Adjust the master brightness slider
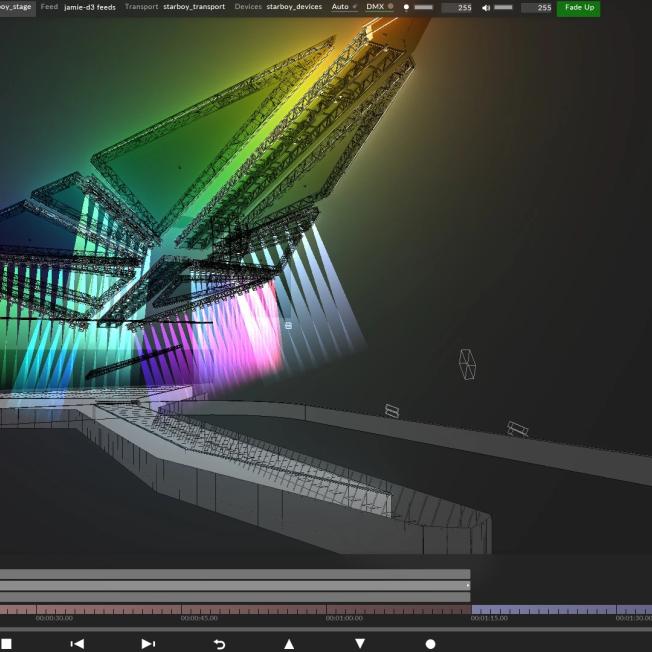The width and height of the screenshot is (652, 652). [x=424, y=7]
